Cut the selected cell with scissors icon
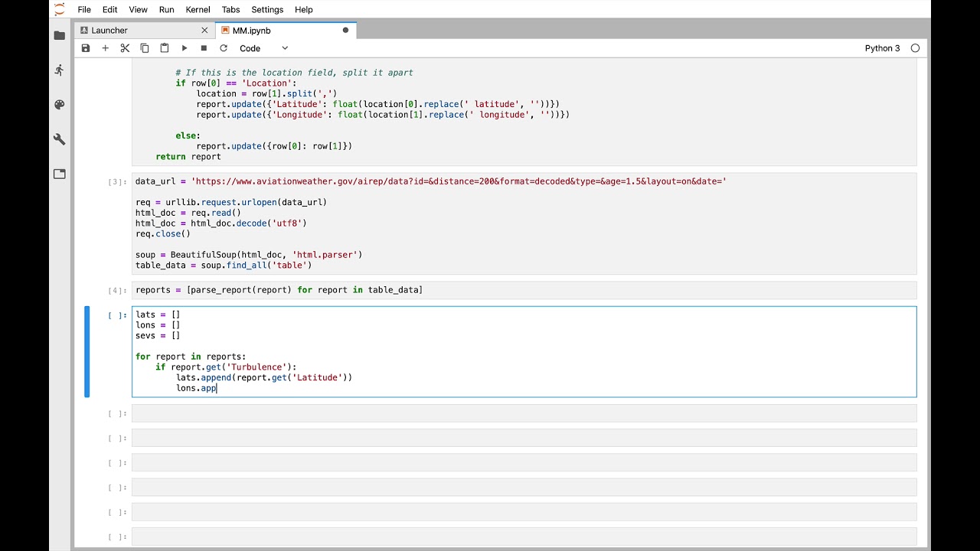The height and width of the screenshot is (551, 980). pos(125,48)
